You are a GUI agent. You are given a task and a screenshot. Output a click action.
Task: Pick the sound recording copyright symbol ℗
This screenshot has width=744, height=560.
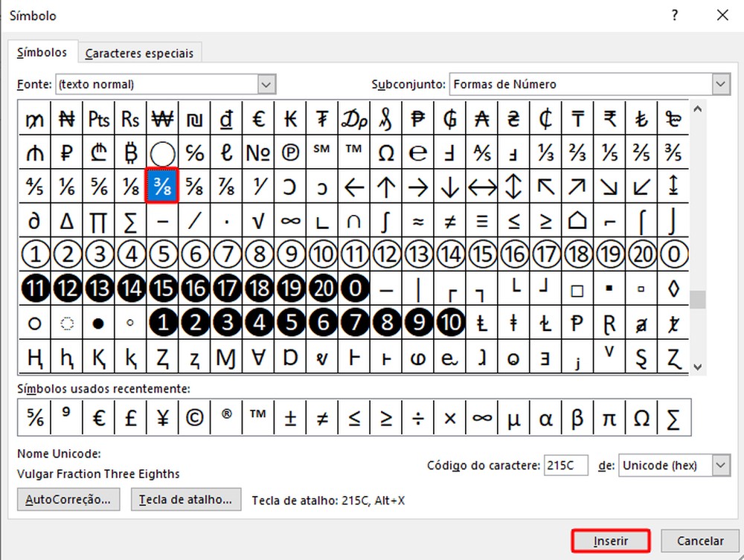(290, 152)
